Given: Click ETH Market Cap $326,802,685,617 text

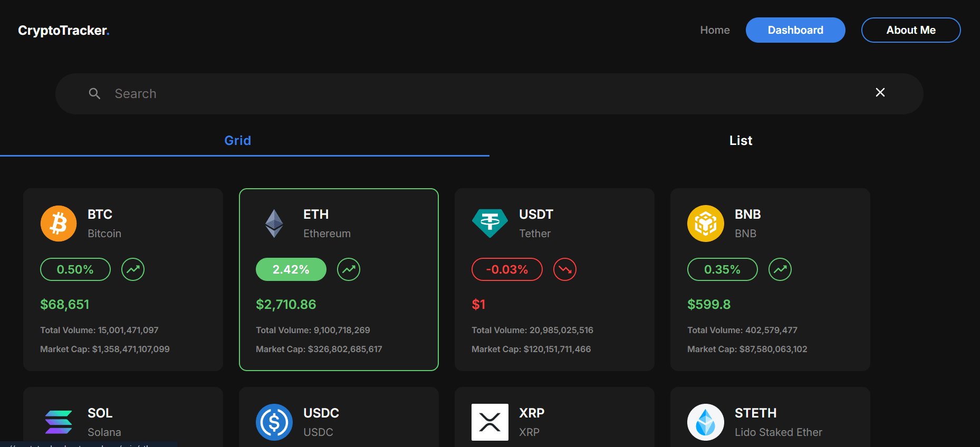Looking at the screenshot, I should coord(319,349).
